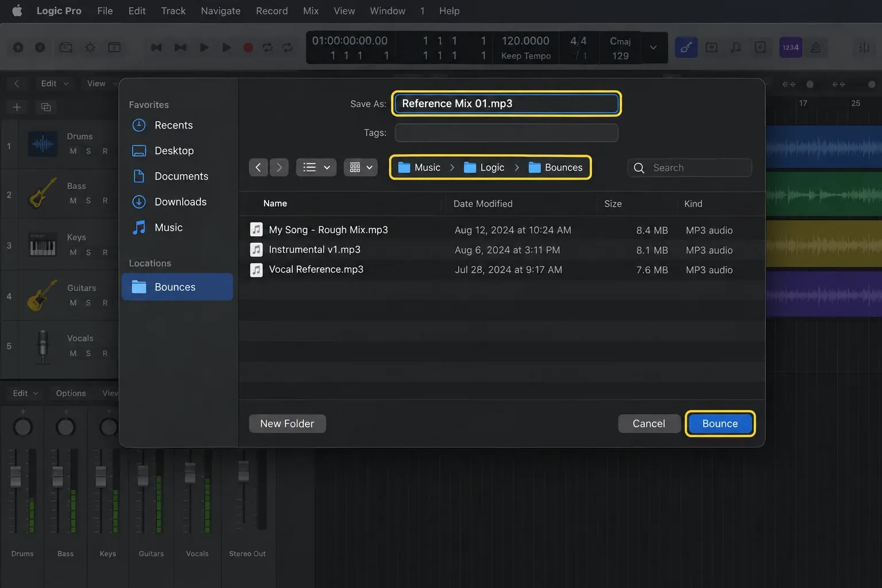Open the mixer sliders icon at right of control bar
This screenshot has width=882, height=588.
[x=864, y=48]
